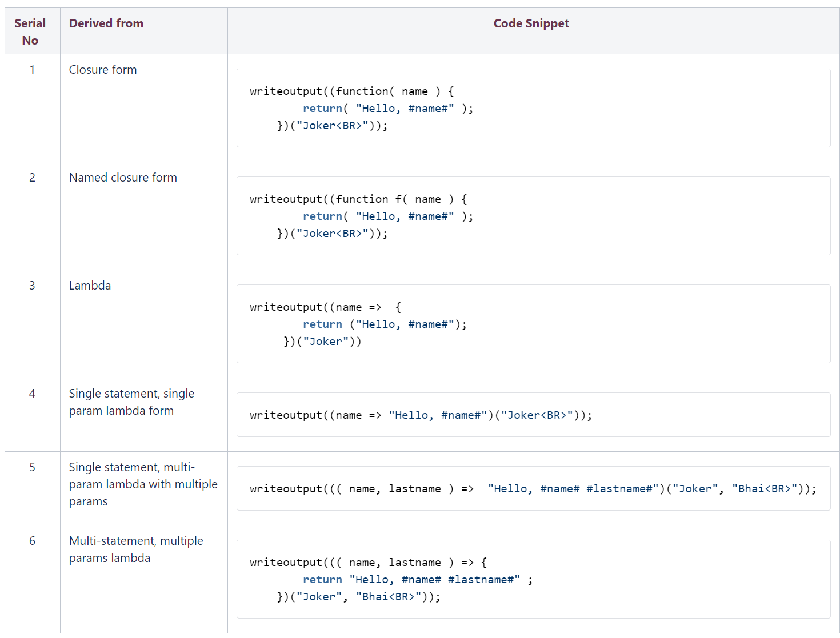This screenshot has height=638, width=840.
Task: Click the "Derived from" column header
Action: click(106, 23)
